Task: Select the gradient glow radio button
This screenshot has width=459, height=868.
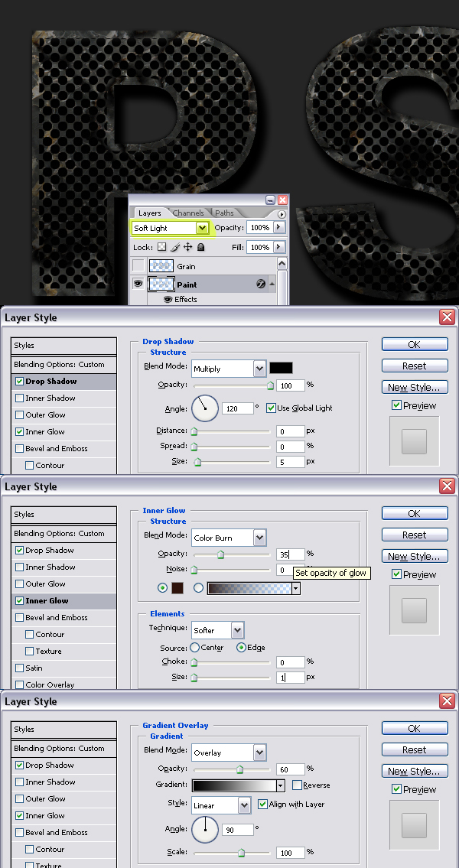Action: coord(198,588)
